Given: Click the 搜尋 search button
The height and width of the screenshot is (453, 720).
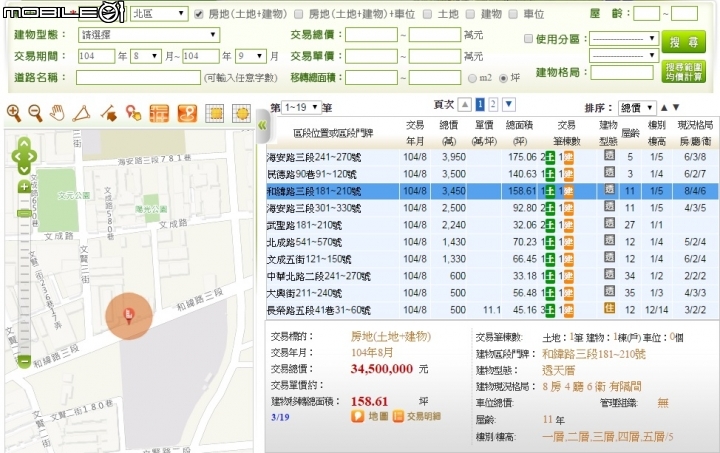Looking at the screenshot, I should coord(683,42).
